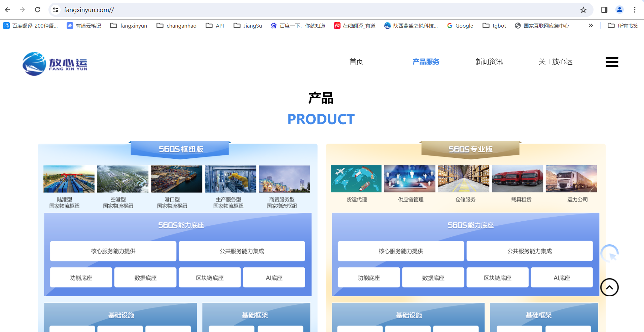Click 数据底座 in 专业版 panel
Screen dimensions: 644x332
coord(433,278)
